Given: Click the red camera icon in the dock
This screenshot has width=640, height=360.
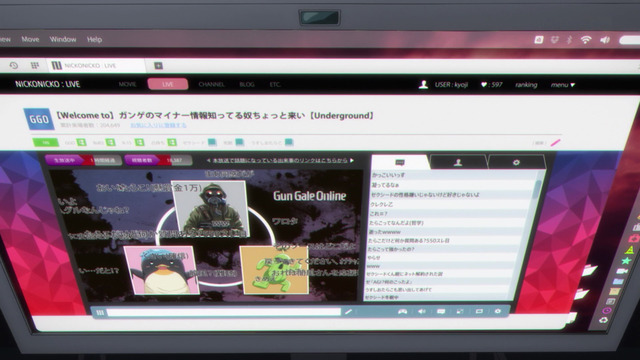Looking at the screenshot, I should coord(634,238).
